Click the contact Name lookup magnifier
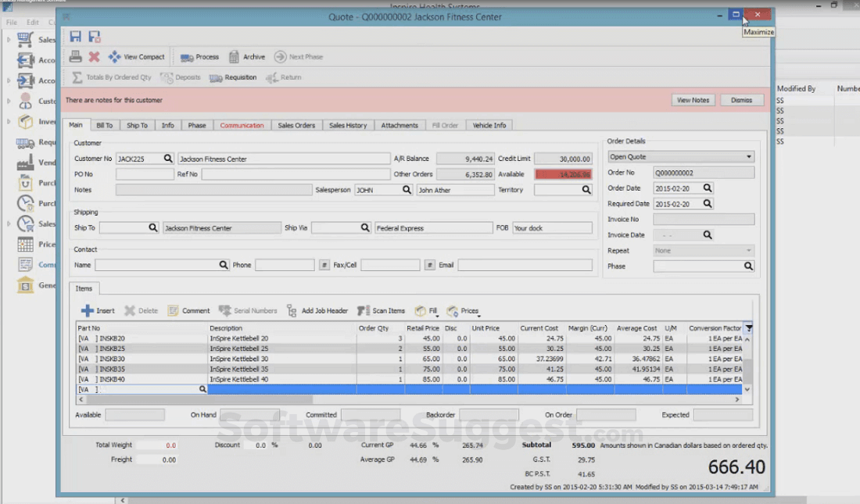The image size is (860, 504). [224, 265]
